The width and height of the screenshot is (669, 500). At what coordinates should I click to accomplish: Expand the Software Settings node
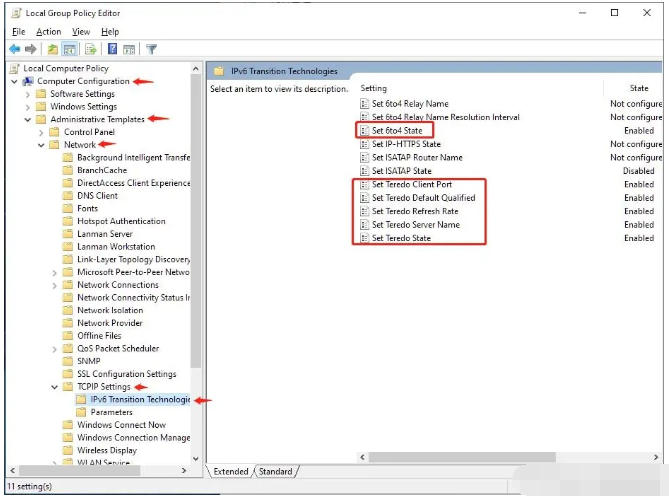click(28, 94)
